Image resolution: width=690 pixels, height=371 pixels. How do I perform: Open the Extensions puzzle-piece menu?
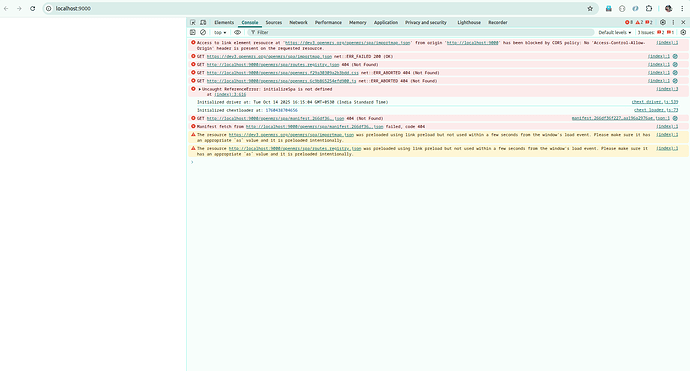pos(649,8)
